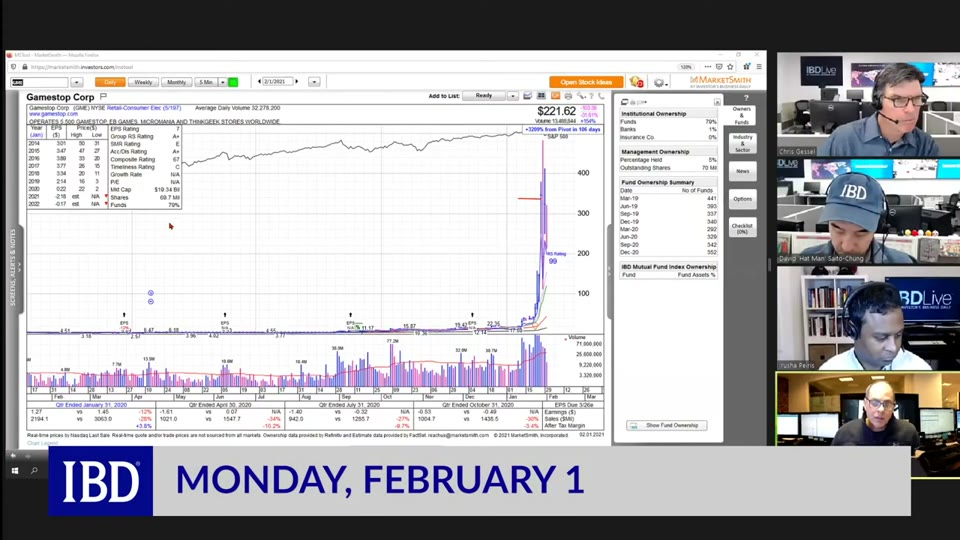This screenshot has width=960, height=540.
Task: Open the Chart Legend link
Action: click(42, 443)
